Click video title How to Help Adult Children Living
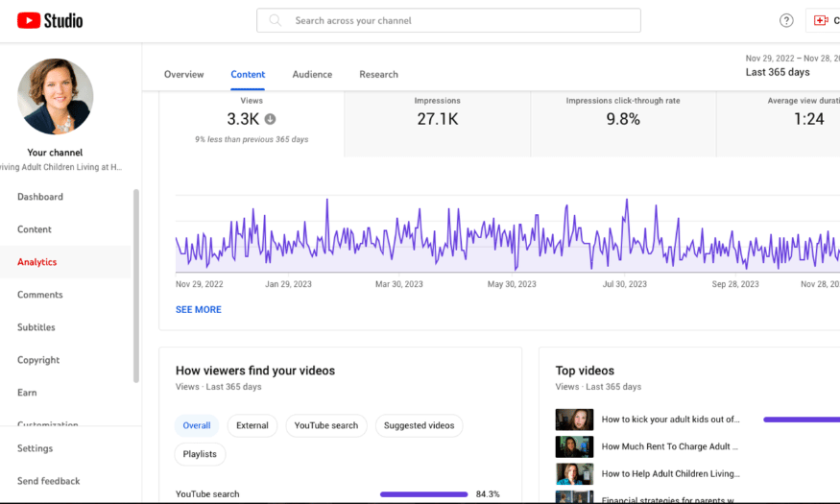Screen dimensions: 840x504 click(x=670, y=474)
